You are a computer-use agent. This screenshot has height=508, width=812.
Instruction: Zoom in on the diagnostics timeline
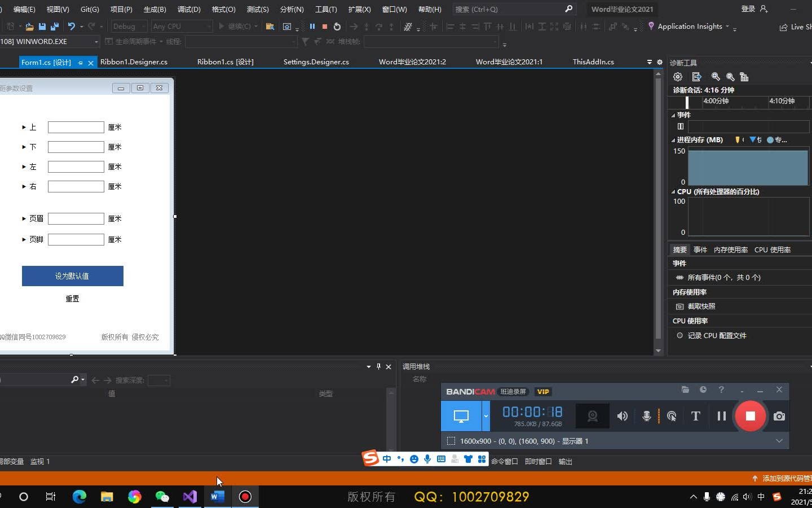(716, 77)
